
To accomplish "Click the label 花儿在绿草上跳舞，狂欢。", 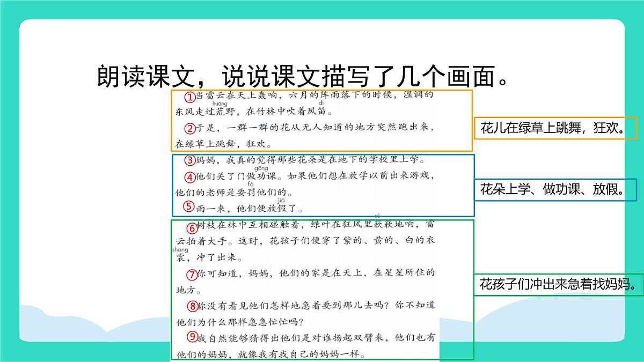I will [552, 128].
